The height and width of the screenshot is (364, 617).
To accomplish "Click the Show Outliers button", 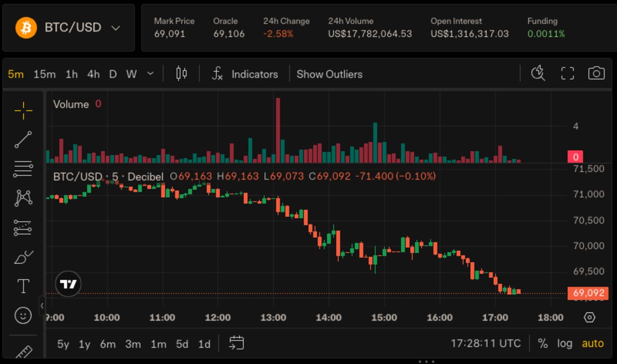I will [x=329, y=74].
